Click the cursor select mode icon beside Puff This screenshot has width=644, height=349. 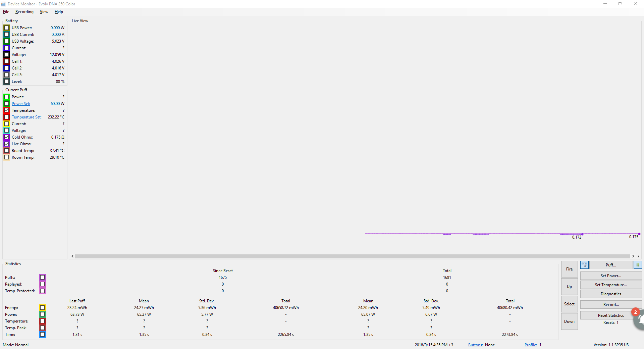click(x=584, y=265)
